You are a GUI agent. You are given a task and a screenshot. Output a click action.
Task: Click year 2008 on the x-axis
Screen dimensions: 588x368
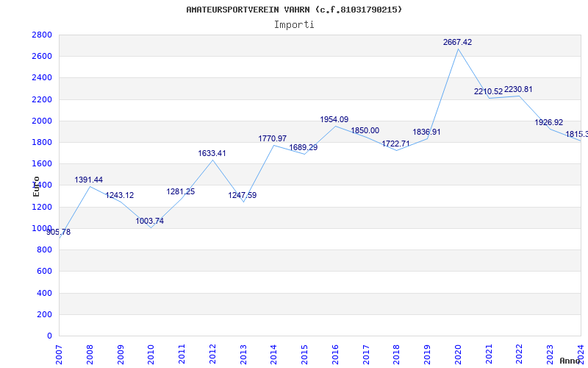(x=90, y=355)
